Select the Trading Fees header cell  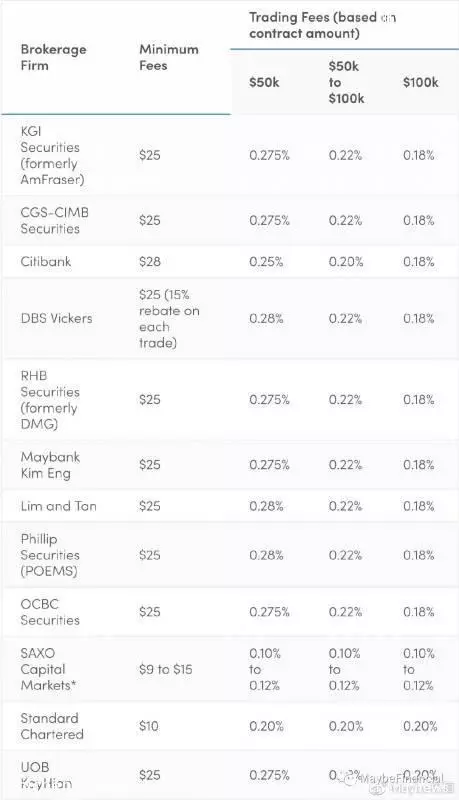(x=323, y=25)
